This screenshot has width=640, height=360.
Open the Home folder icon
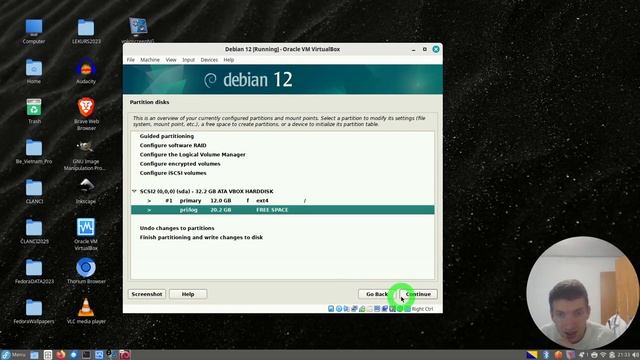coord(33,71)
